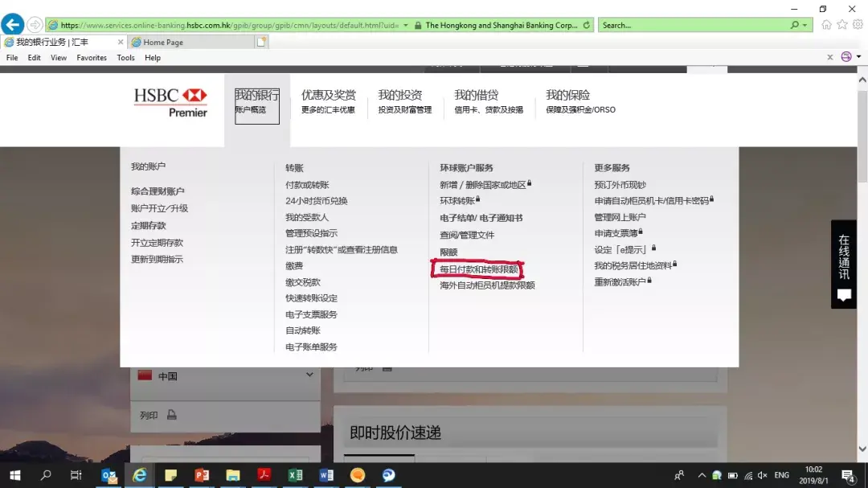This screenshot has height=488, width=868.
Task: Open browser settings via the gear icon
Action: point(855,24)
